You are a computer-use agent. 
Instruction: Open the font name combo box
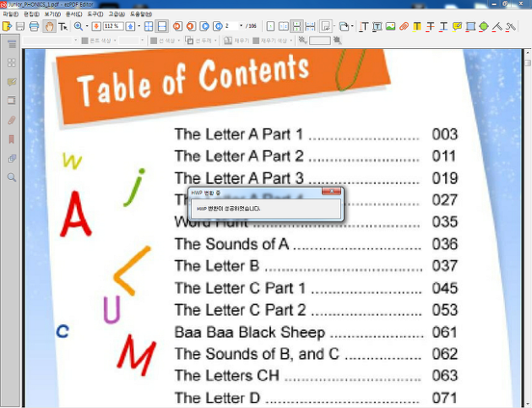[x=51, y=41]
